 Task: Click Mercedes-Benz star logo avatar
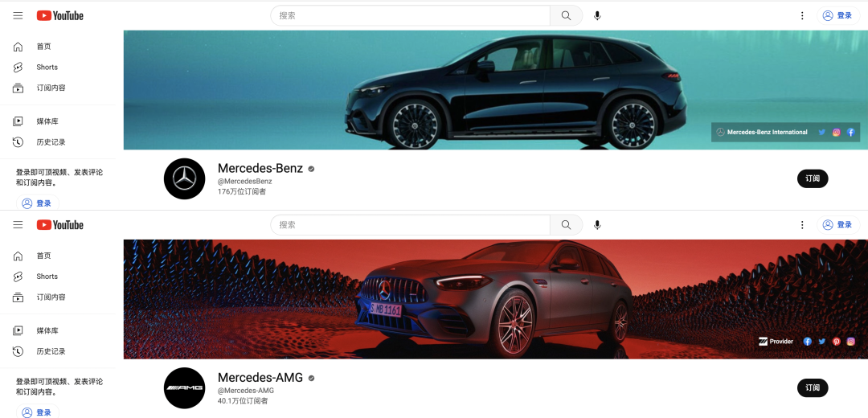click(184, 178)
